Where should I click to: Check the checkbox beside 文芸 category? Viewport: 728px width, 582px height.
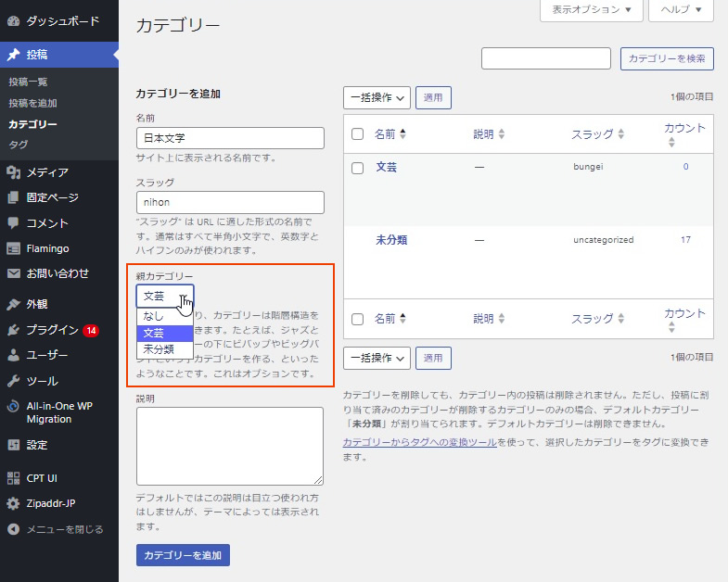click(357, 168)
